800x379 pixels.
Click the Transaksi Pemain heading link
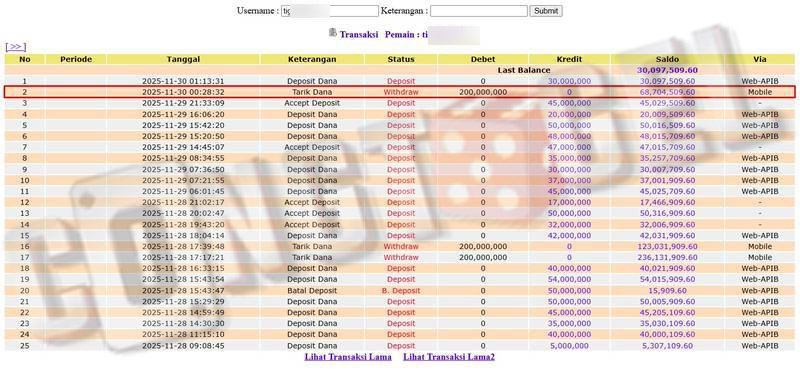tap(384, 35)
